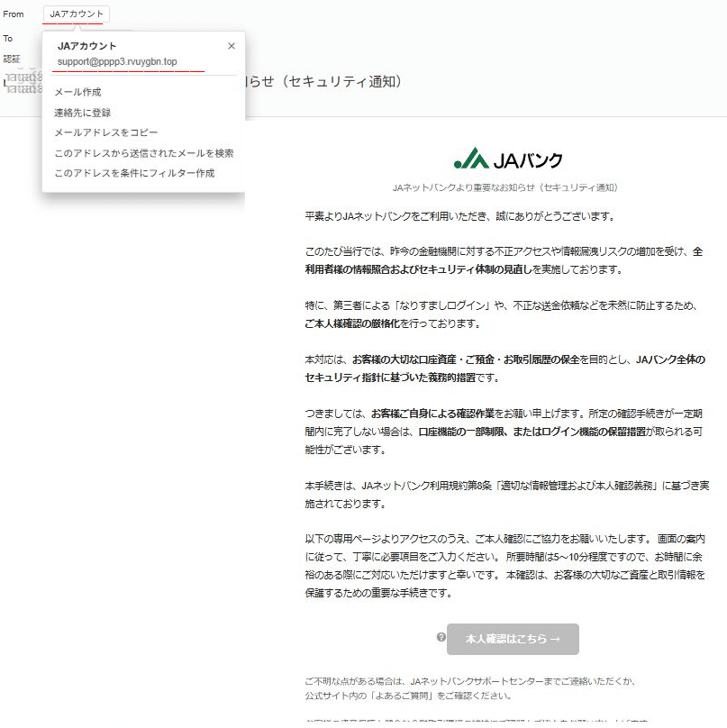This screenshot has height=728, width=727.
Task: Click text 公式サイト内の「よくあるご質問」
Action: [x=408, y=696]
